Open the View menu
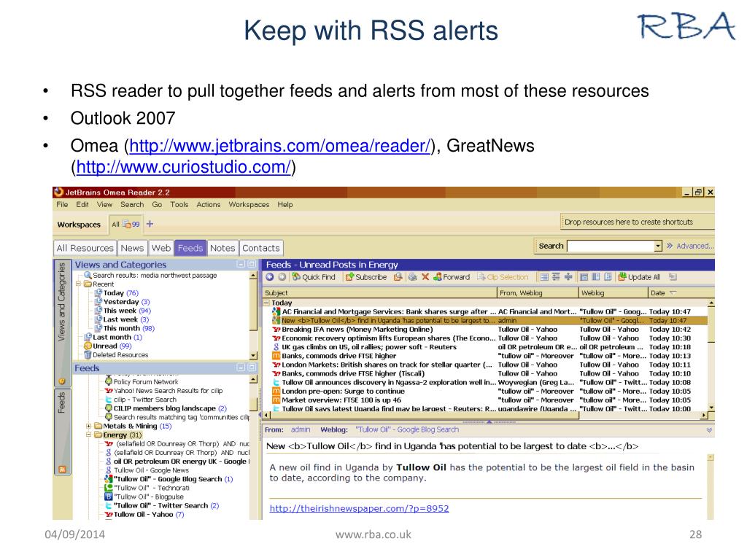This screenshot has width=747, height=560. coord(104,204)
